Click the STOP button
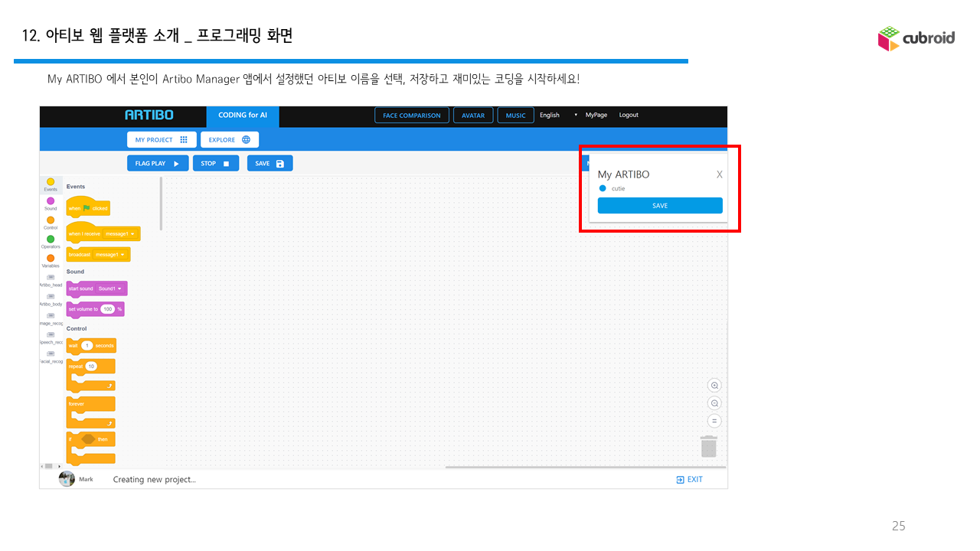This screenshot has height=551, width=980. 216,163
